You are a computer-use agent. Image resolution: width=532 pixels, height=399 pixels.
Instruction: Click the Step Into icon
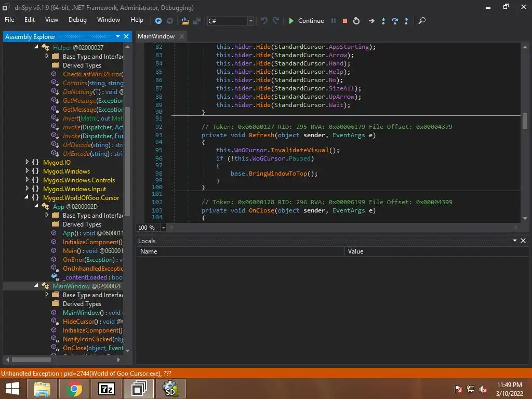(383, 21)
